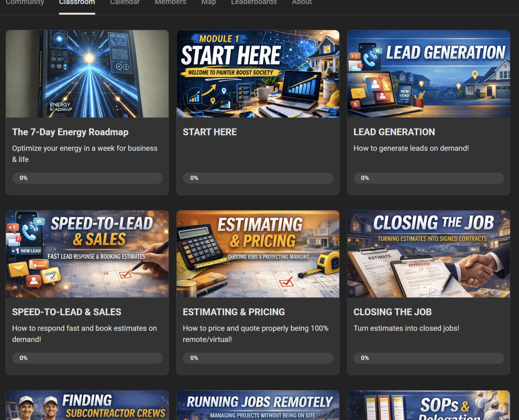
Task: Open the Leaderboards tab
Action: (254, 3)
